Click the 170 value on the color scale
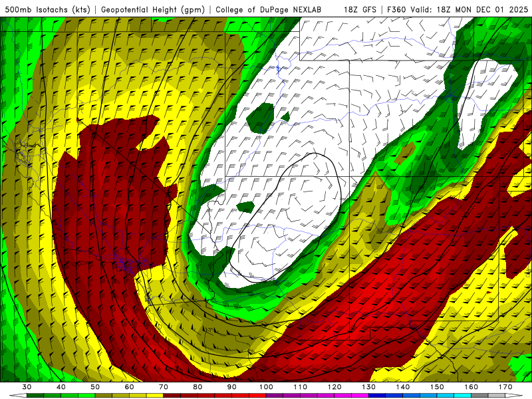Screen dimensions: 532x399 pos(505,387)
